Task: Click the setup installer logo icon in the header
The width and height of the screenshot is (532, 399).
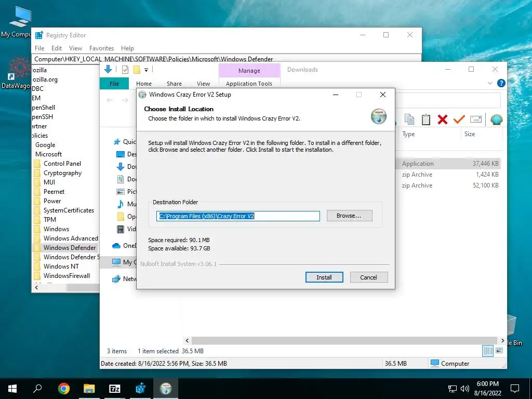Action: pos(379,116)
